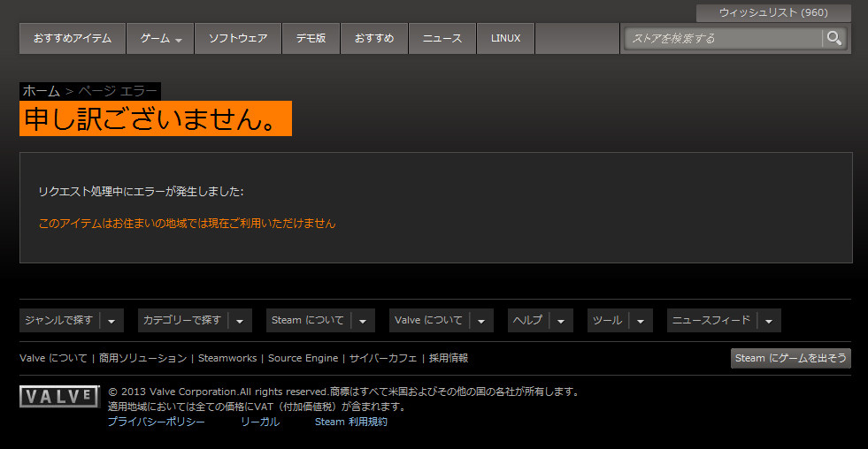Click the ページ エラー breadcrumb text

(x=118, y=91)
